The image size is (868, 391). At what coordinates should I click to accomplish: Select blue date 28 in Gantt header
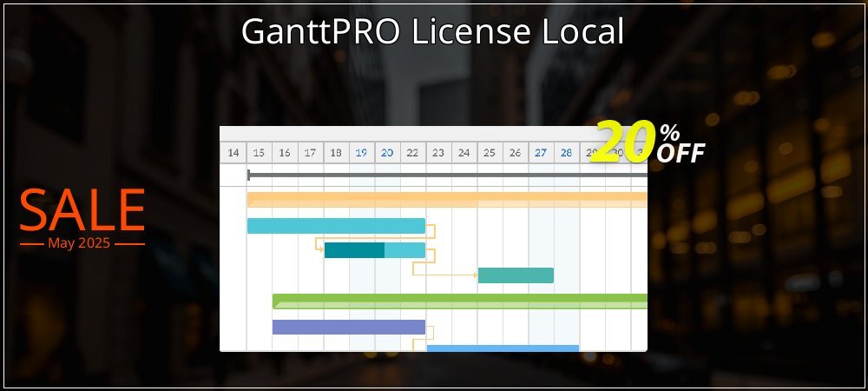pos(566,153)
